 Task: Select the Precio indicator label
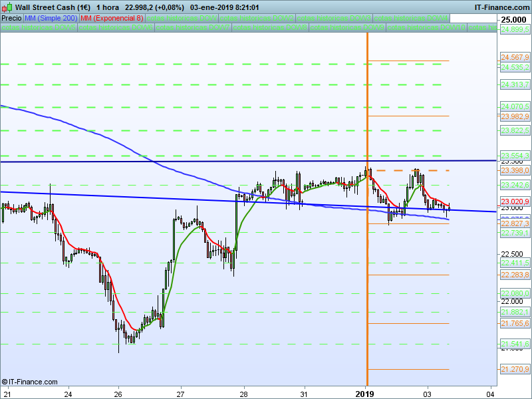click(x=11, y=19)
